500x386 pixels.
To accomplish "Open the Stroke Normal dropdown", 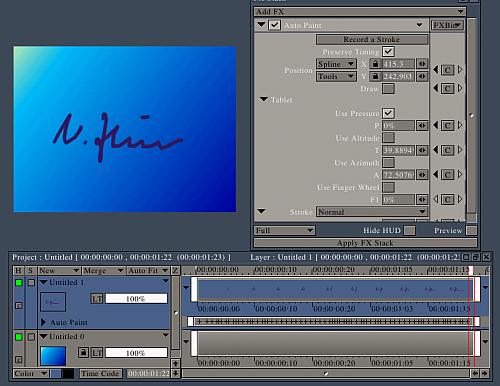I will pos(372,212).
